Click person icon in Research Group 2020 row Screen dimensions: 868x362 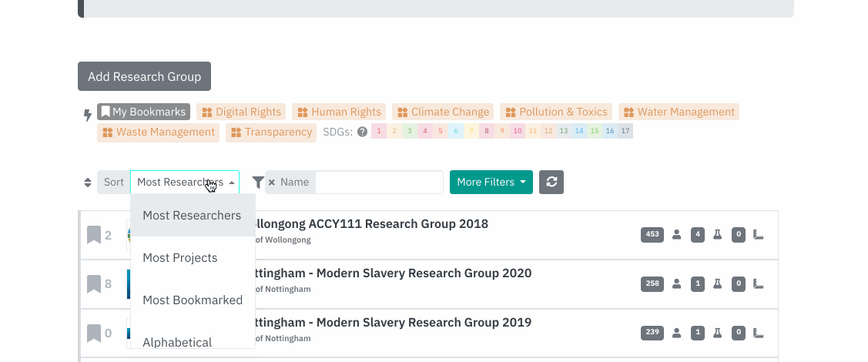(x=676, y=284)
